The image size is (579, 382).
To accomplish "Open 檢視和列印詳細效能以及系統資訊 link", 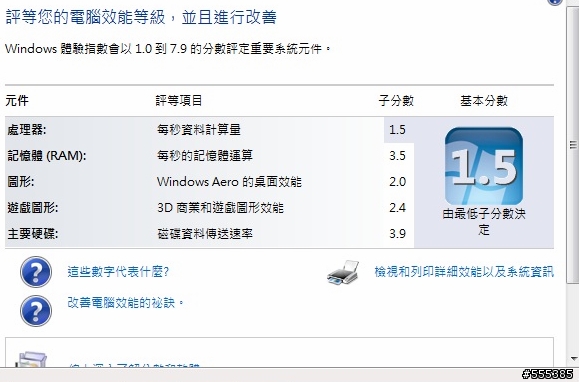I will pos(464,272).
